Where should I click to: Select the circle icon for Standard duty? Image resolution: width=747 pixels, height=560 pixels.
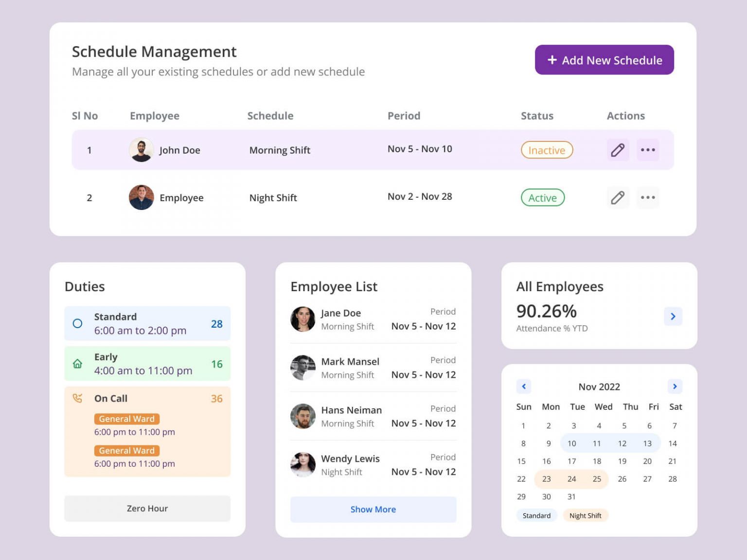point(78,323)
